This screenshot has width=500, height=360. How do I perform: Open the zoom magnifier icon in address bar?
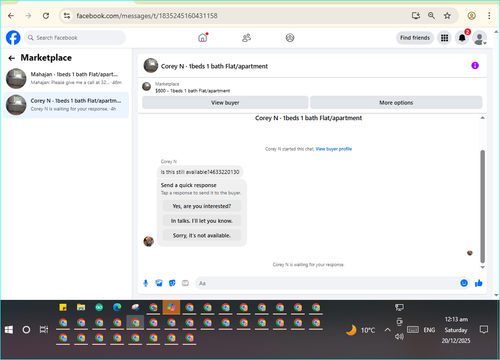(x=431, y=16)
